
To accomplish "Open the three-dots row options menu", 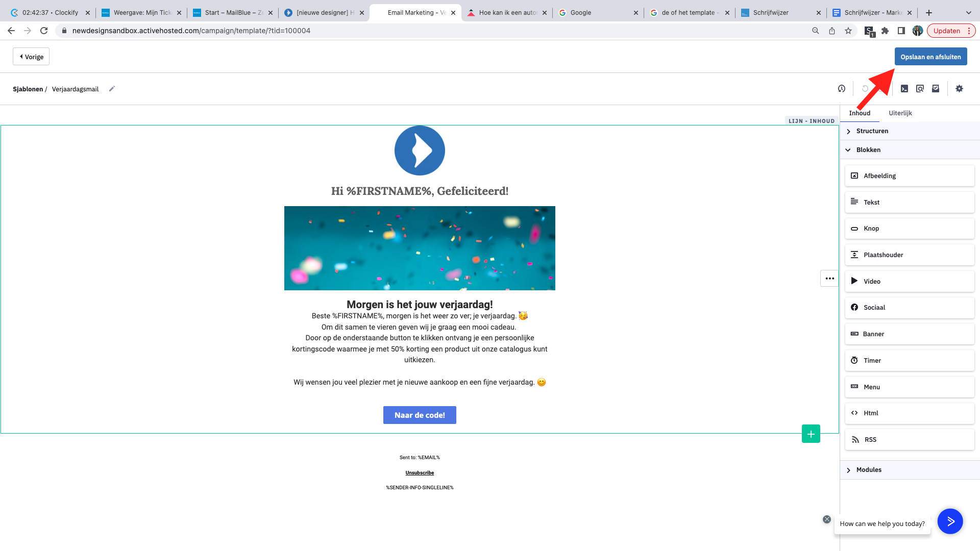I will point(829,279).
